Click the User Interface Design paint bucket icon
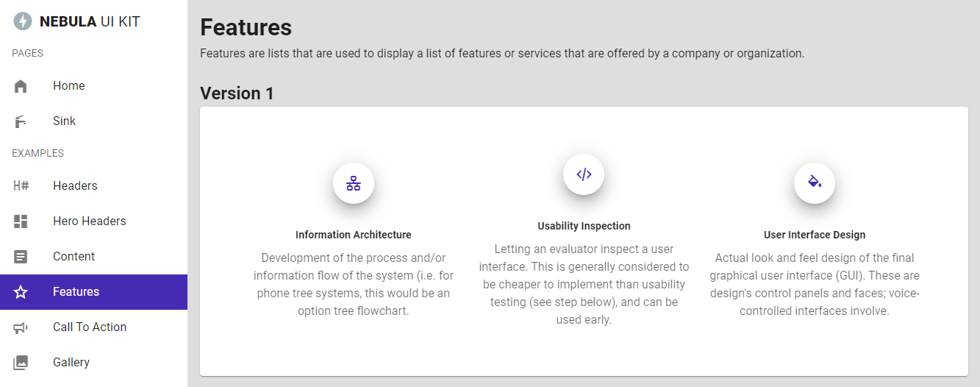The width and height of the screenshot is (980, 387). click(x=815, y=182)
